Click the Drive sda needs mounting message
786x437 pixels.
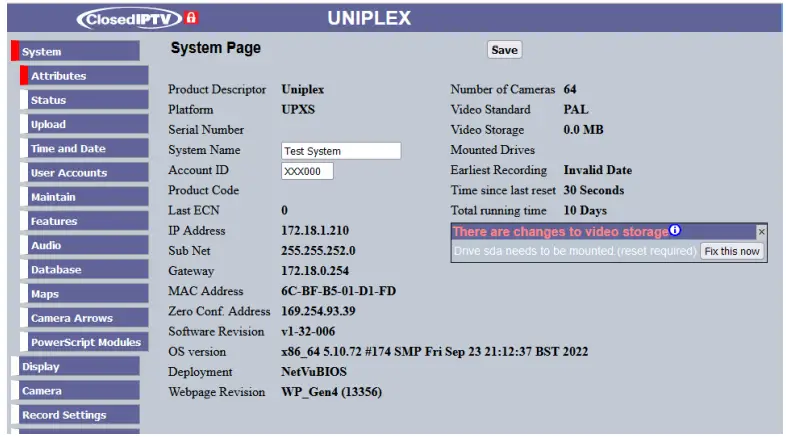pyautogui.click(x=575, y=251)
